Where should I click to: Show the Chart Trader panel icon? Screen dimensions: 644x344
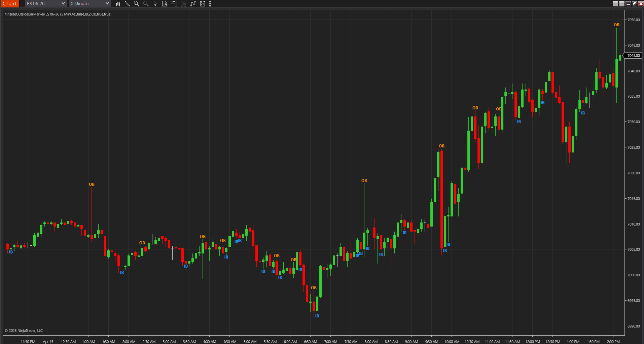pos(174,4)
